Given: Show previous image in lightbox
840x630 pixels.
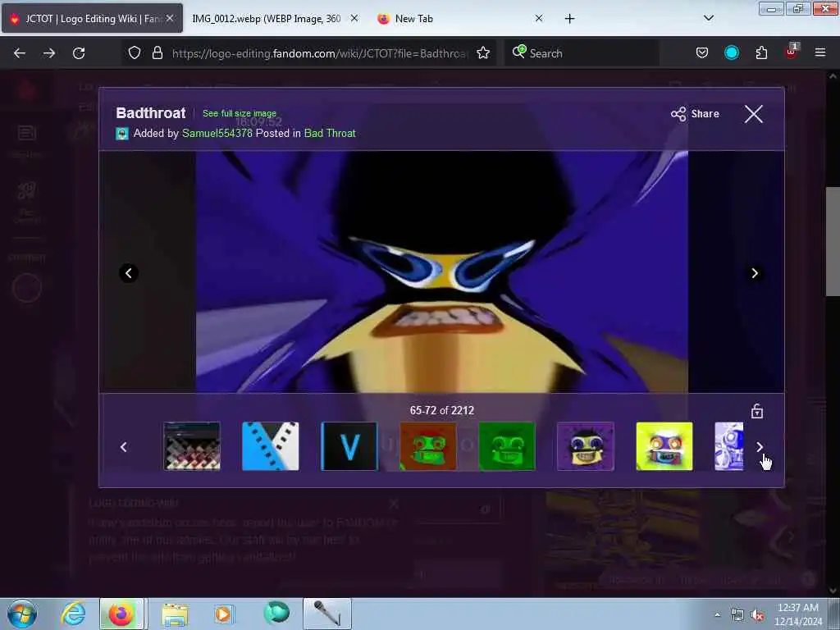Looking at the screenshot, I should pos(129,273).
